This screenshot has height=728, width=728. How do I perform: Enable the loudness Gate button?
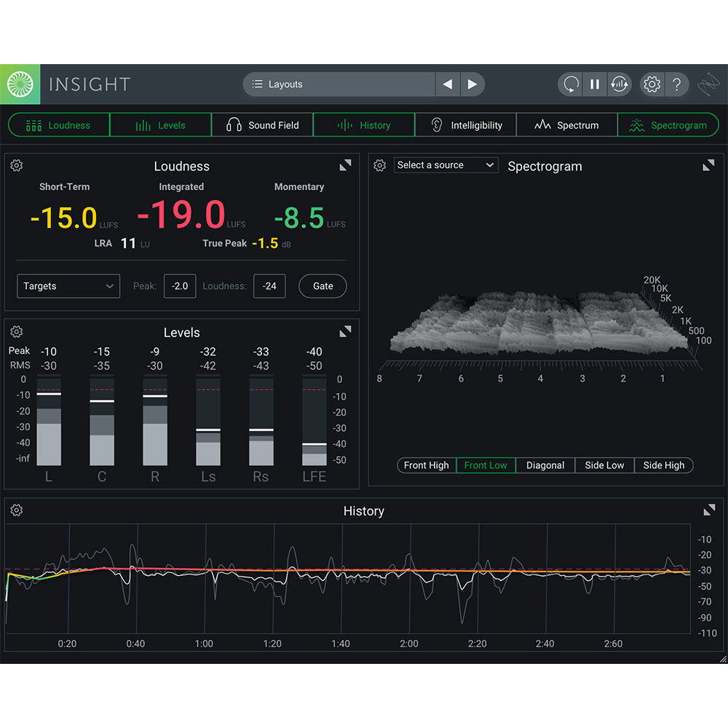[323, 286]
